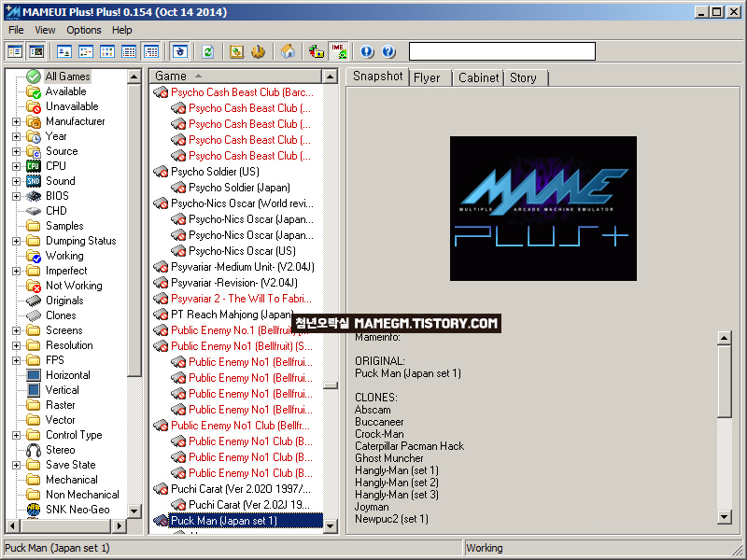Screen dimensions: 747x560
Task: Click Mameinfo panel scroll down arrow
Action: (725, 517)
